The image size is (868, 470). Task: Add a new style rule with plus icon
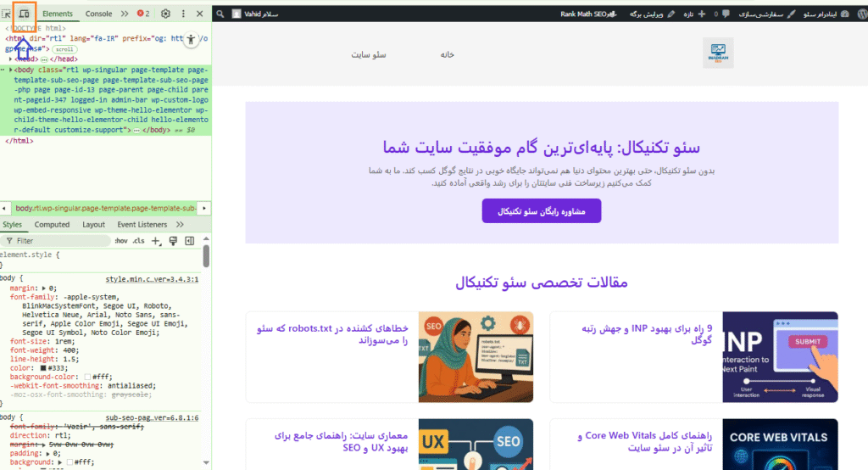[x=156, y=241]
